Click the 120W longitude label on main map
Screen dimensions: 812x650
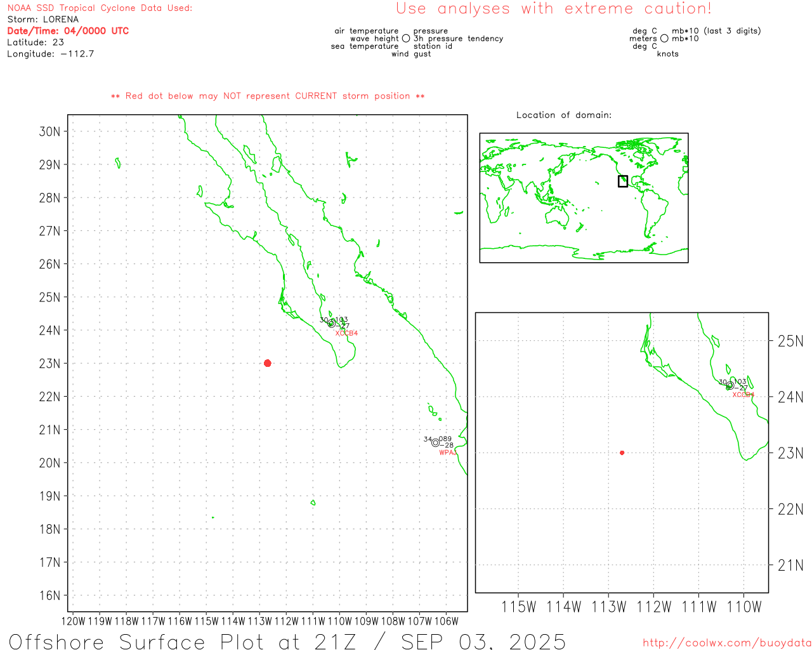[73, 621]
